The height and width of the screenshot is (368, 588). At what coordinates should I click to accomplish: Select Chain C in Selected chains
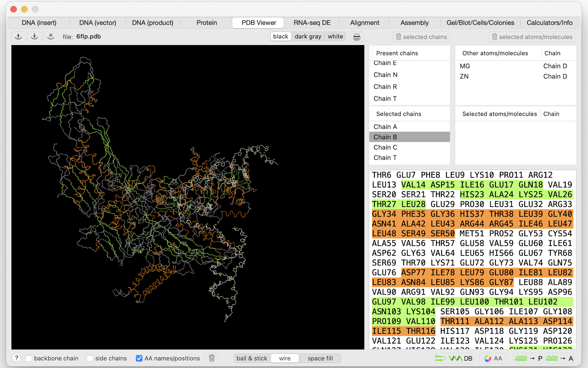[409, 147]
